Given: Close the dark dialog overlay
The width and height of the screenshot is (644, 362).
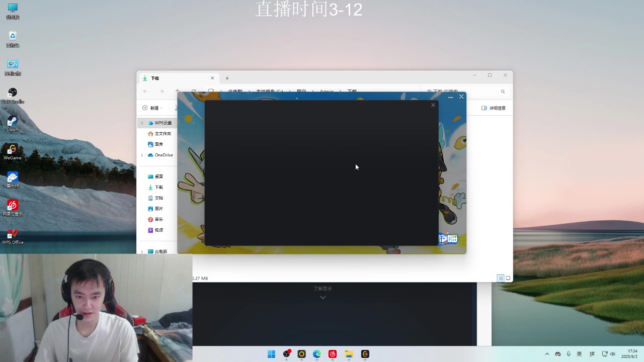Looking at the screenshot, I should tap(433, 105).
